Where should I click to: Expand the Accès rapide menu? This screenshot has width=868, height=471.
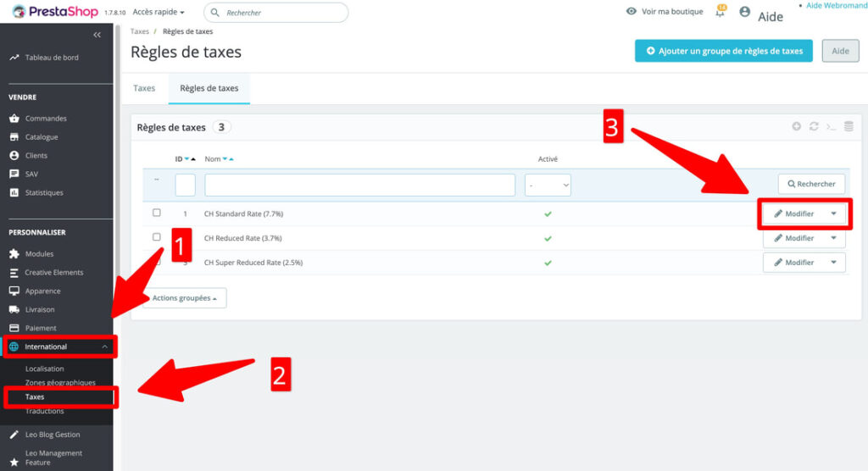point(159,13)
